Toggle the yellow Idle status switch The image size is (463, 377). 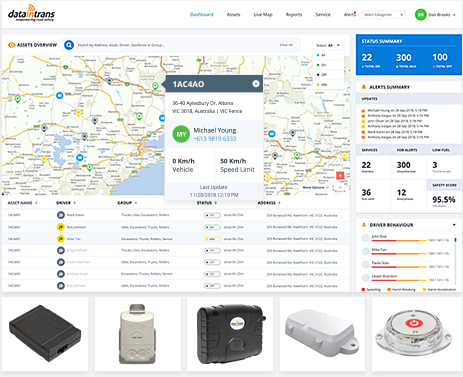[212, 239]
